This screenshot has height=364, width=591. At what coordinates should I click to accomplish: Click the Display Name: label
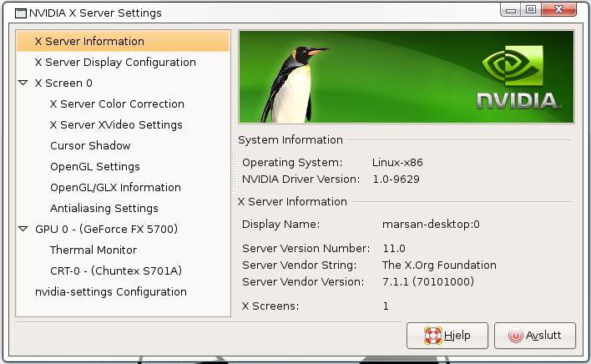[x=280, y=225]
